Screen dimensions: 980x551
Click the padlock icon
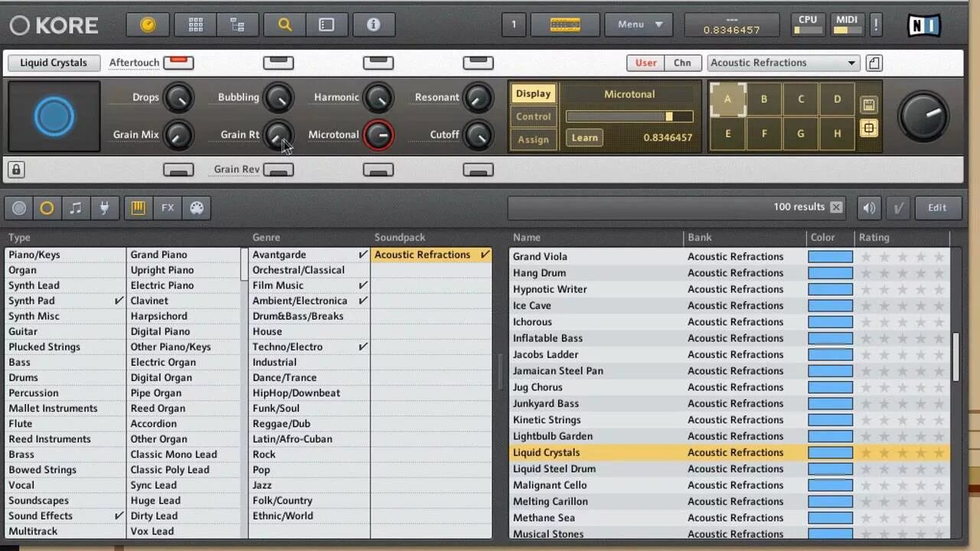(16, 169)
